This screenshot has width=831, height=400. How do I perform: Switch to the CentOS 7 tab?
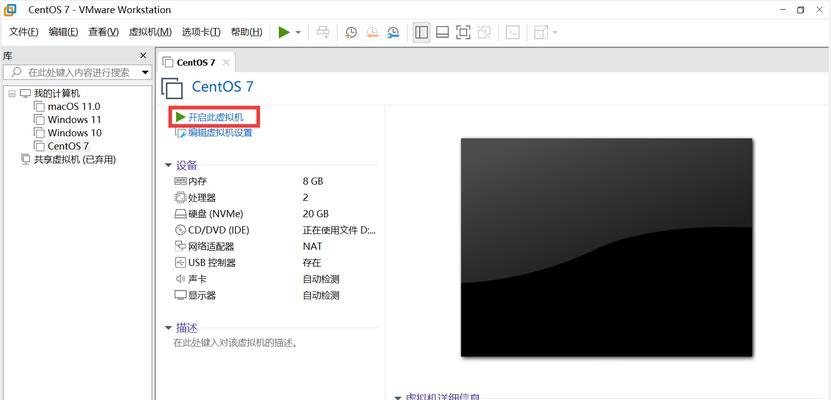pos(196,63)
